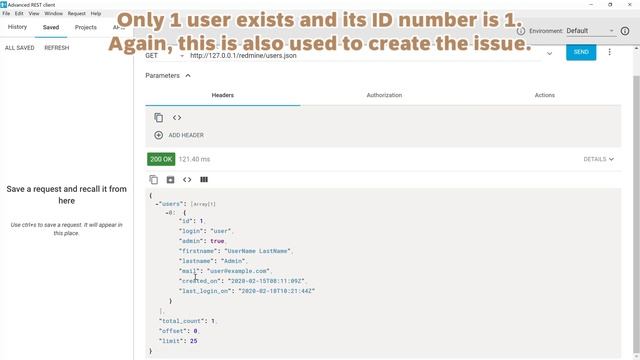Select the Saved tab
The image size is (640, 360).
51,27
